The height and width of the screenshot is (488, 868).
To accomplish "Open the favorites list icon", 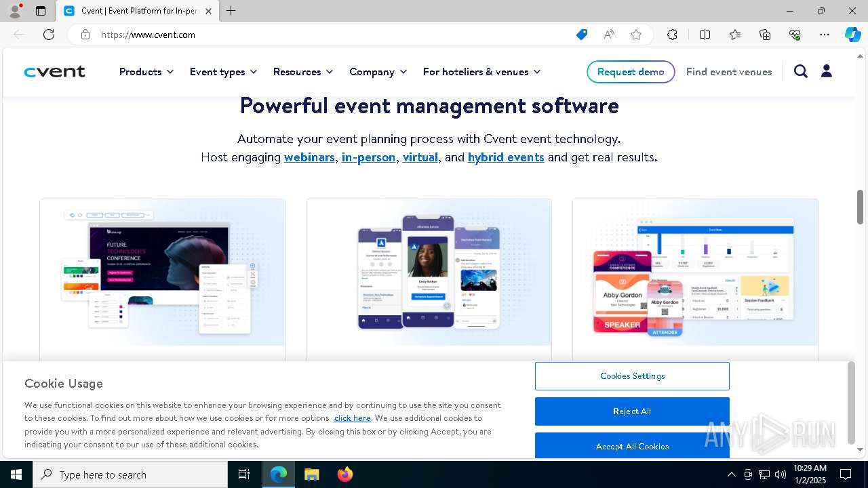I will coord(735,35).
